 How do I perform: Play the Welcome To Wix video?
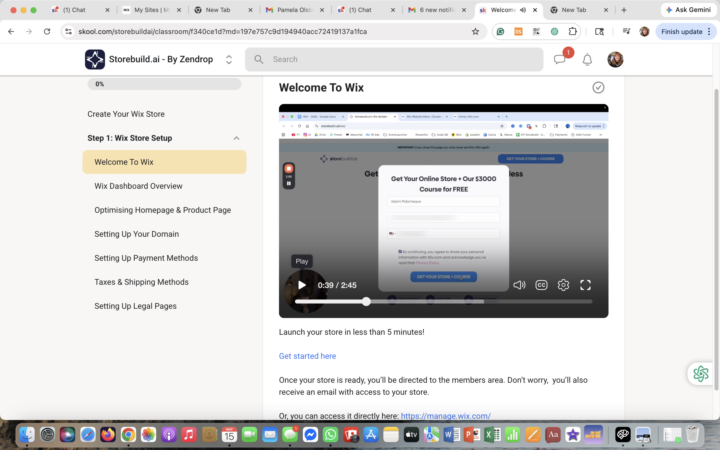(x=302, y=285)
